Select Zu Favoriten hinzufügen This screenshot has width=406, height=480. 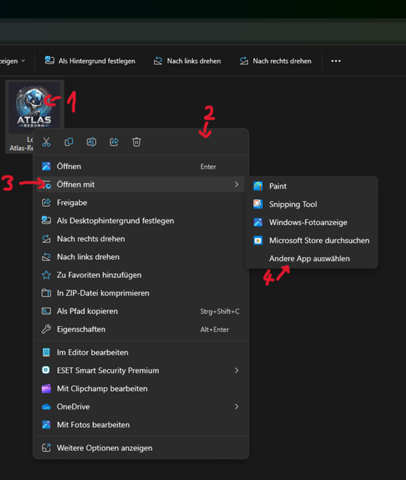point(141,275)
